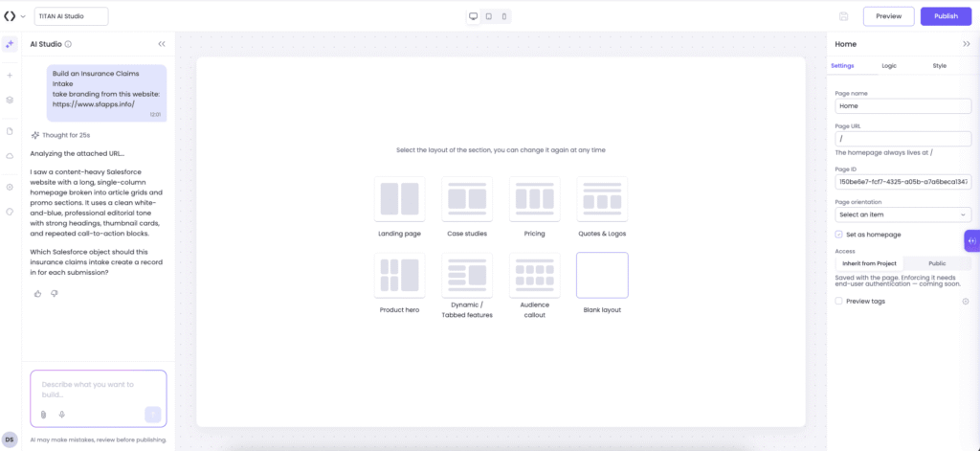This screenshot has width=980, height=451.
Task: Open the Preview tags gear settings
Action: point(965,301)
